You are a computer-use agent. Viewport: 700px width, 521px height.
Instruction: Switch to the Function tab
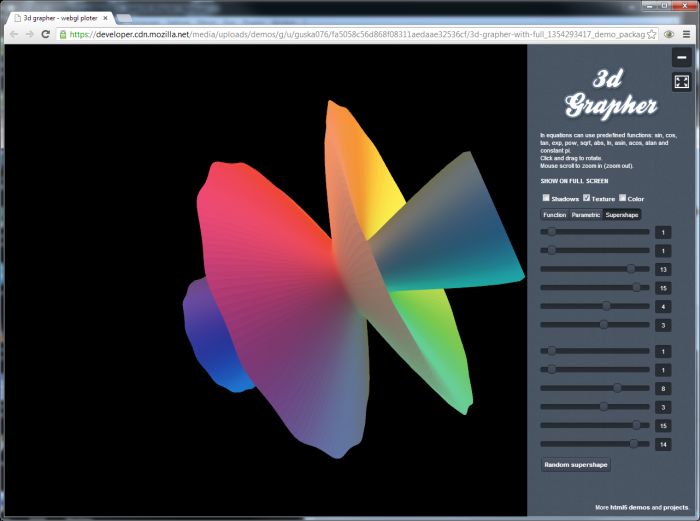(x=554, y=215)
